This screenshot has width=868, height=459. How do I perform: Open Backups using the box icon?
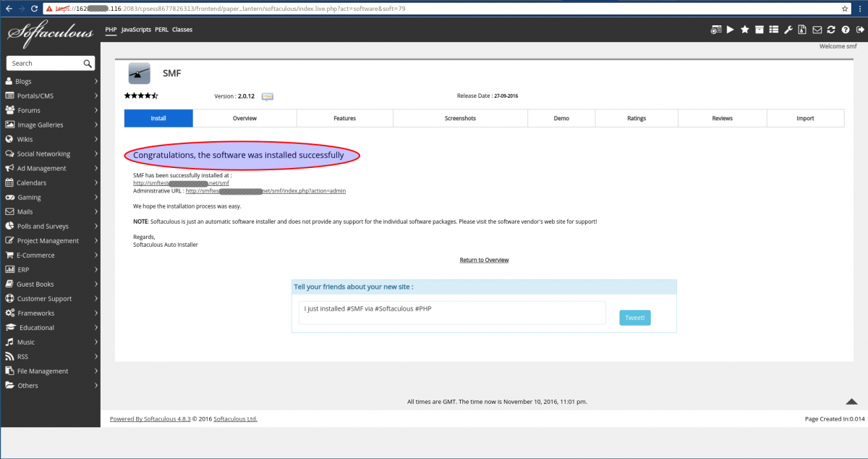click(x=759, y=30)
